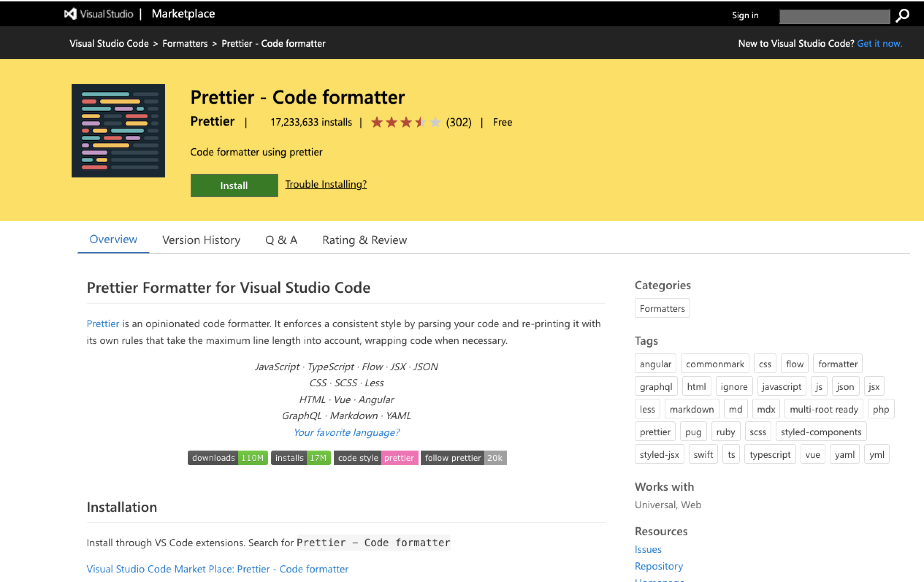Image resolution: width=924 pixels, height=582 pixels.
Task: Follow the Your favorite language? link
Action: point(347,432)
